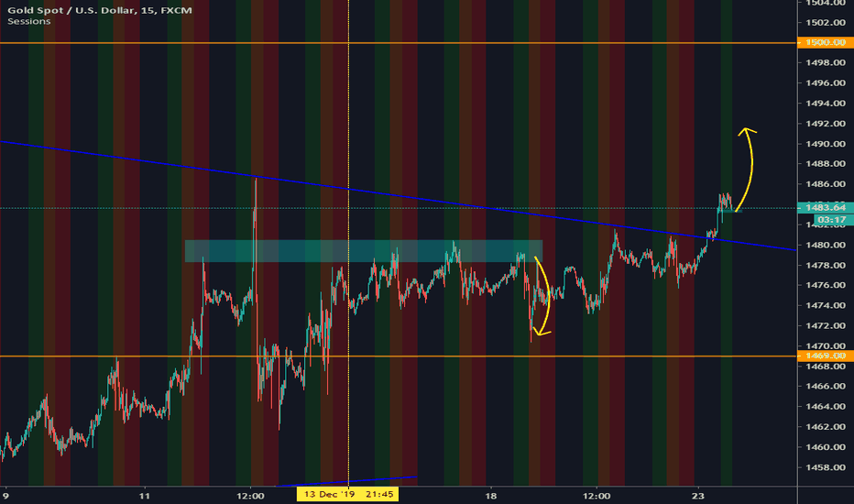Click the 1472.00 price axis label
854x504 pixels.
click(825, 326)
